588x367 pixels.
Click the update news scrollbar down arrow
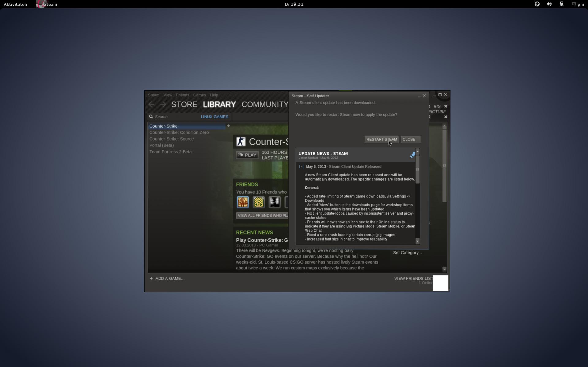pyautogui.click(x=417, y=242)
